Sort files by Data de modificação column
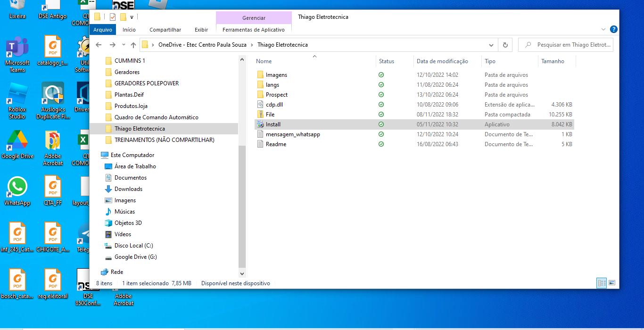The image size is (644, 330). tap(442, 61)
